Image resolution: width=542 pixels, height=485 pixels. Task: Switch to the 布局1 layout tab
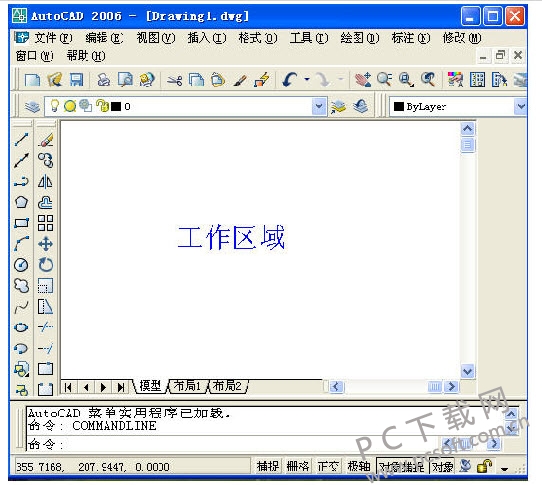187,386
